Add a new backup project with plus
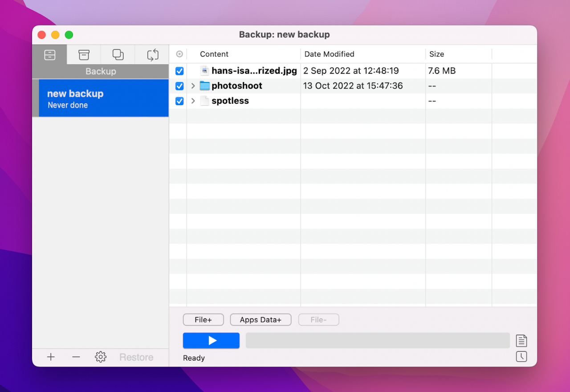 (x=51, y=357)
